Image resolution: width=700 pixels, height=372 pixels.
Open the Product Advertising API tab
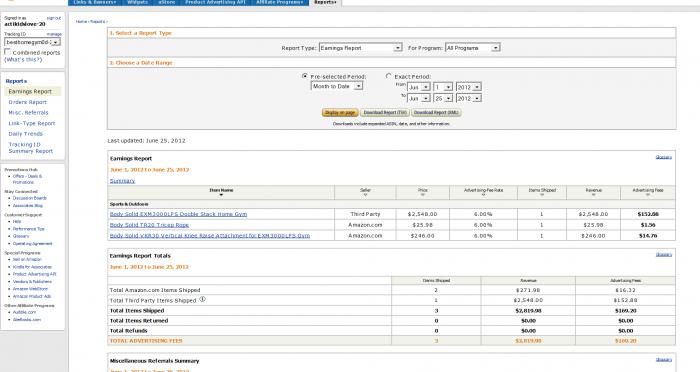pos(215,2)
